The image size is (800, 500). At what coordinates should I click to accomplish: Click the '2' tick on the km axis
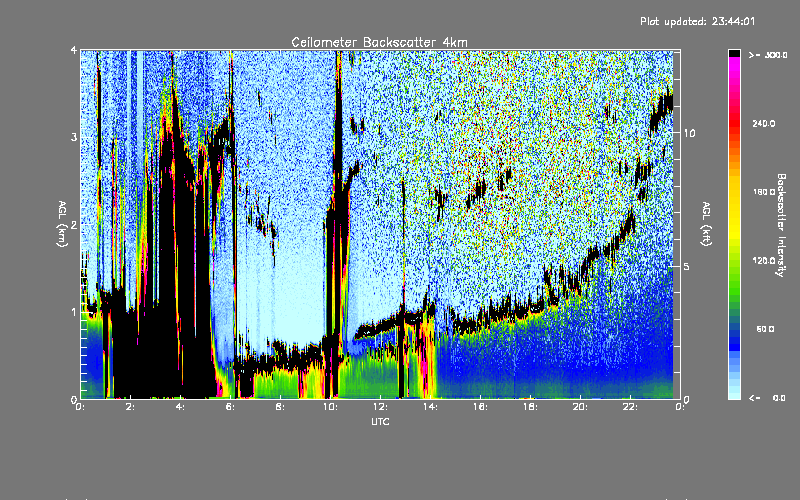[74, 224]
